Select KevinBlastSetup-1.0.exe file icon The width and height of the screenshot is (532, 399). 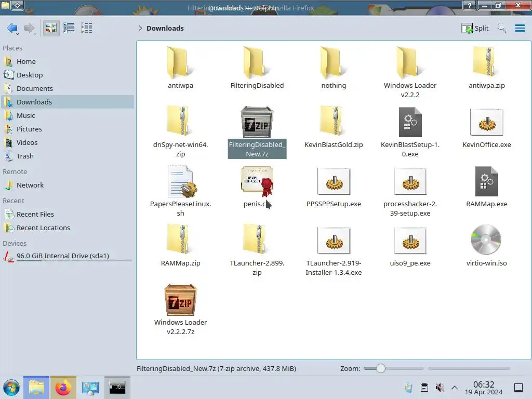(x=410, y=122)
